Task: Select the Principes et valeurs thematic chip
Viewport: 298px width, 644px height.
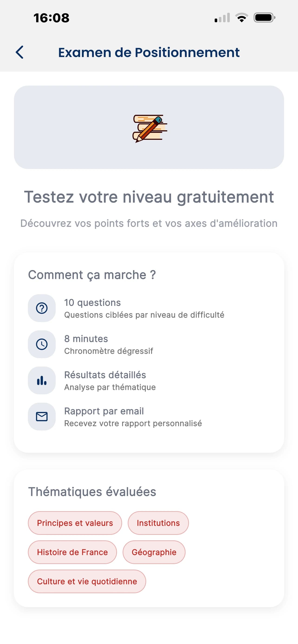Action: coord(75,523)
